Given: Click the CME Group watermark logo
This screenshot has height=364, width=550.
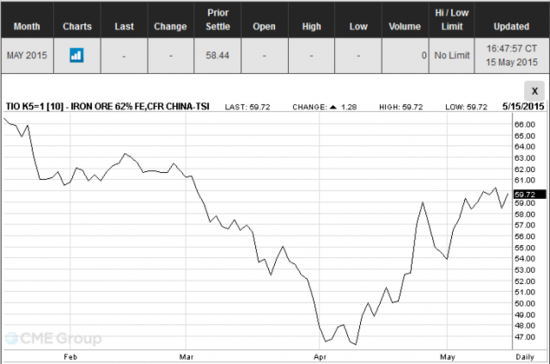Looking at the screenshot, I should [53, 338].
